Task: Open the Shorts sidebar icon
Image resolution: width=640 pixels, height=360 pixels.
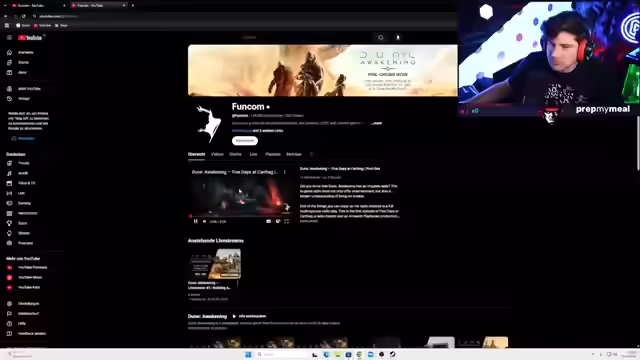Action: click(9, 62)
